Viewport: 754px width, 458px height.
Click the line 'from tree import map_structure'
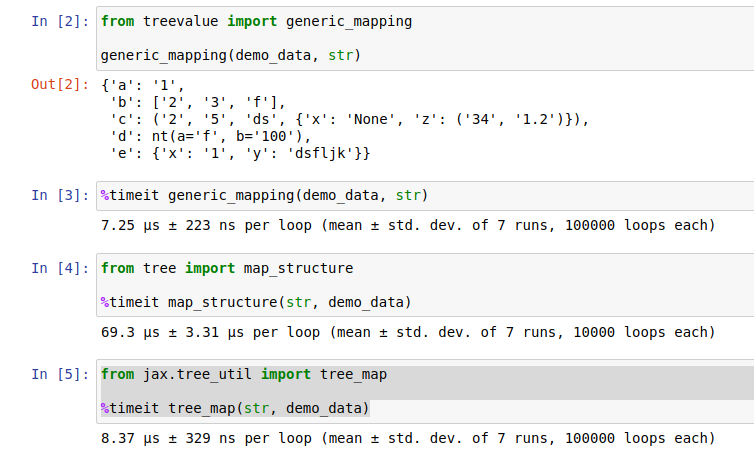tap(227, 268)
